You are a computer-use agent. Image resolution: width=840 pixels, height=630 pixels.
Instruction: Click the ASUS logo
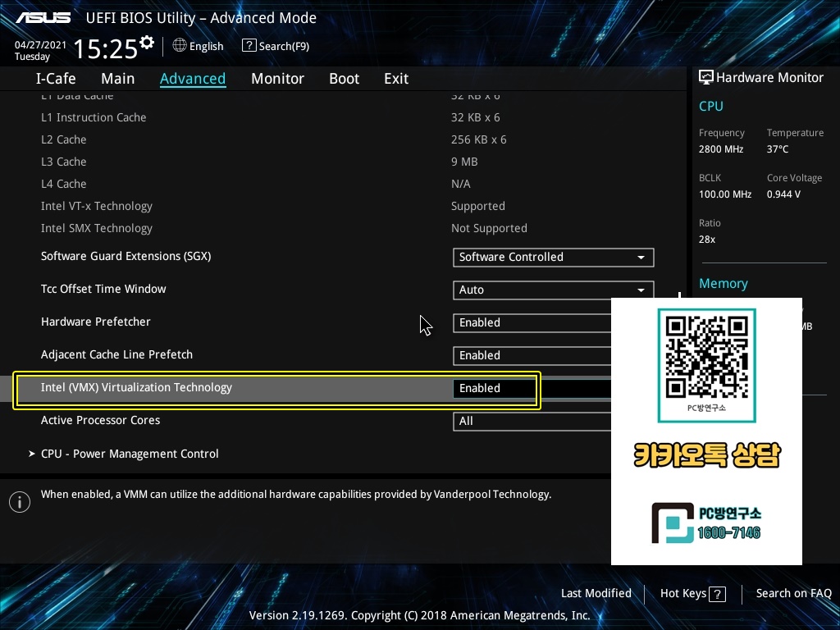point(43,18)
